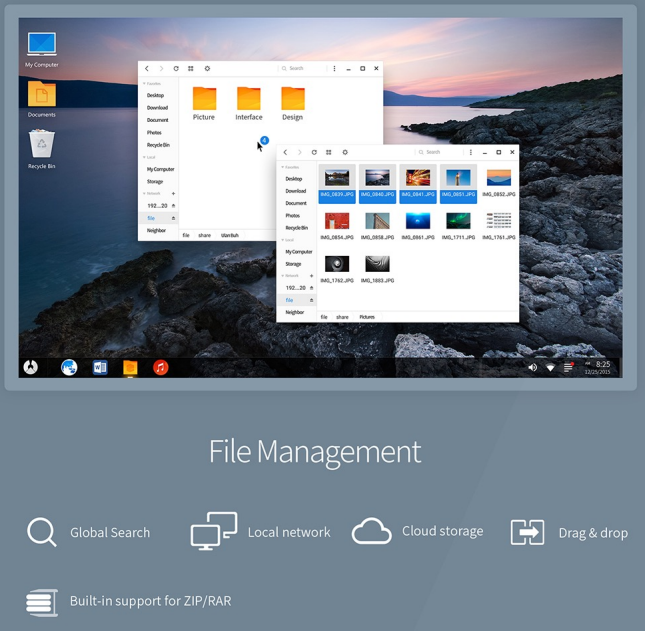The height and width of the screenshot is (631, 645).
Task: Refresh the Pictures image window
Action: [314, 152]
